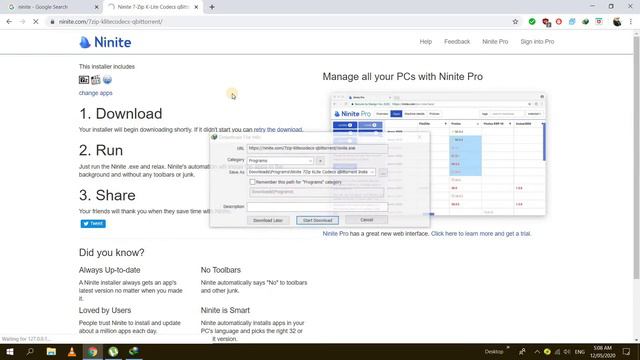This screenshot has width=640, height=360.
Task: Open taskbar search magnifier
Action: 30,351
